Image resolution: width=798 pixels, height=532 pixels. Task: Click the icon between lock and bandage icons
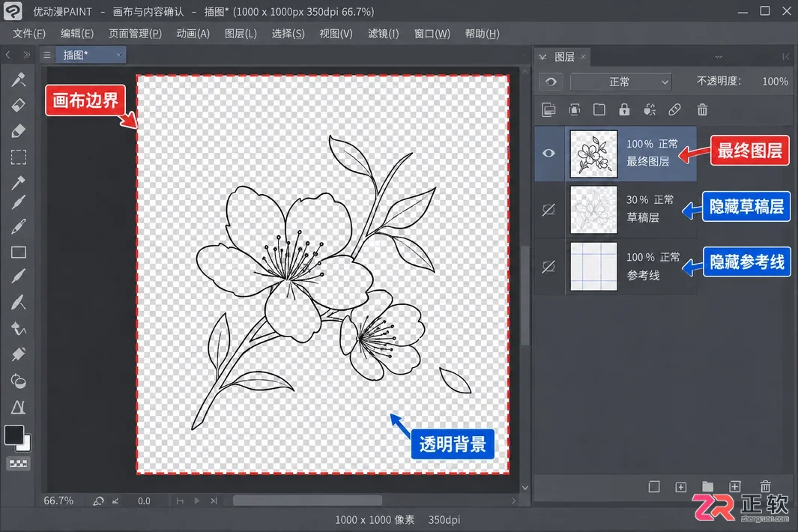pos(650,109)
